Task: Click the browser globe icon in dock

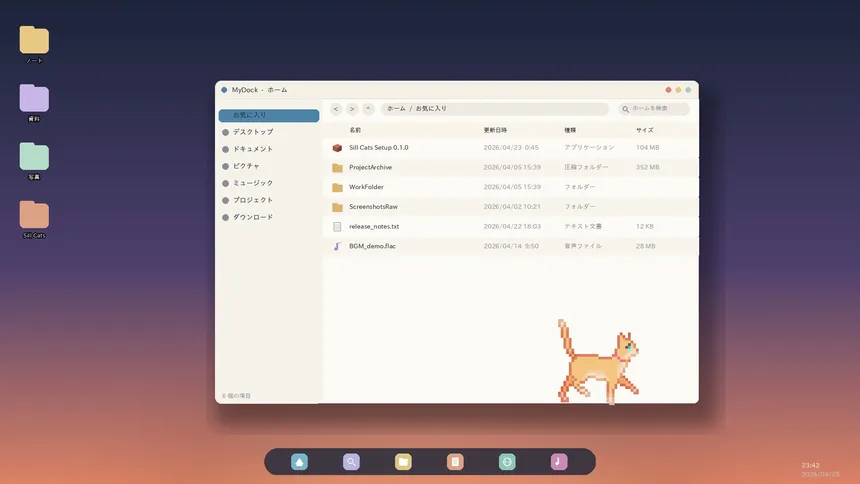Action: point(507,462)
